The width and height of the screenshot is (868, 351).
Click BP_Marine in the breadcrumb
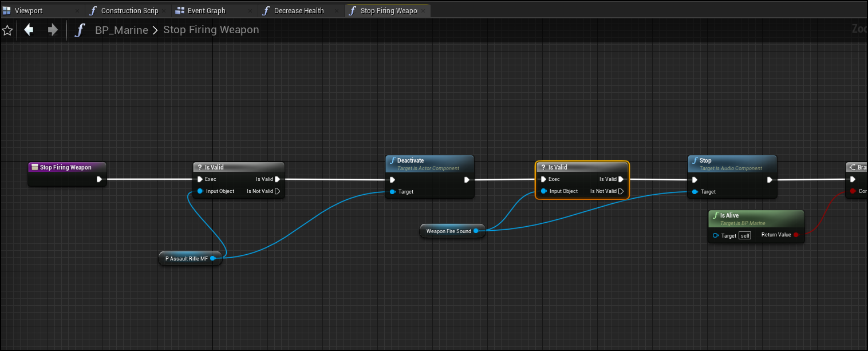click(121, 30)
